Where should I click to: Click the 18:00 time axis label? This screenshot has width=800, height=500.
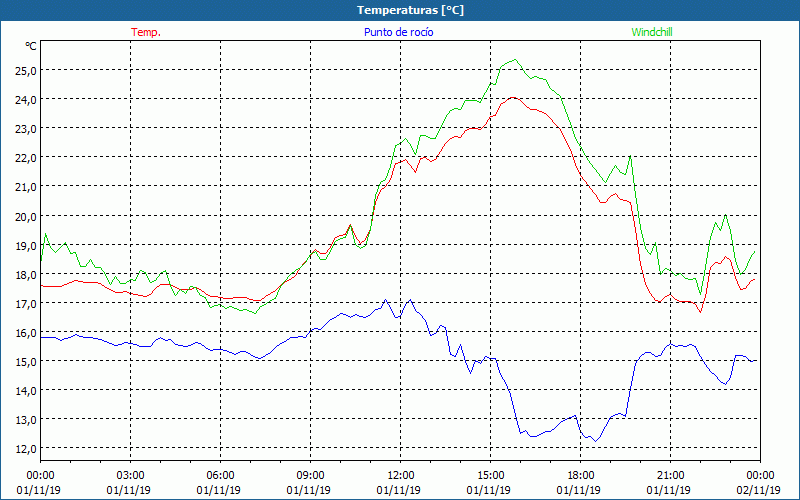tap(581, 476)
